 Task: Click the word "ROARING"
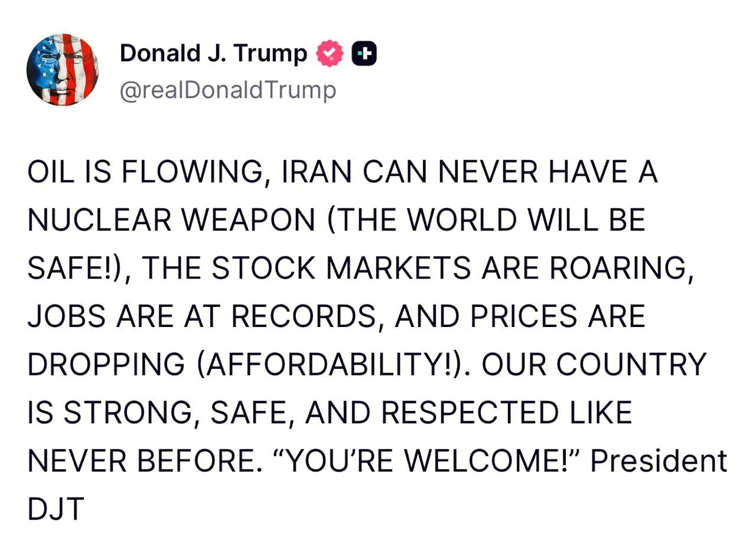618,269
